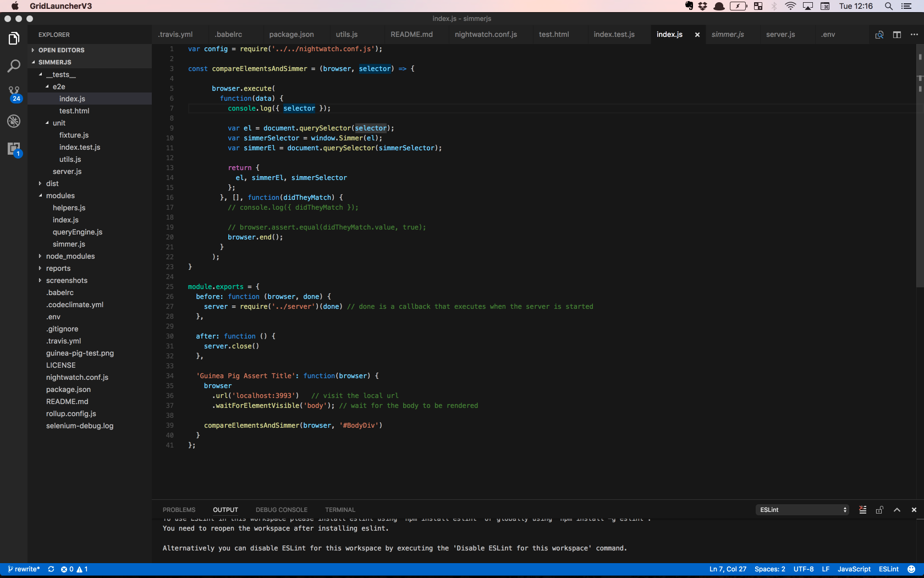Open the Search view in activity bar
This screenshot has width=924, height=578.
click(x=14, y=66)
